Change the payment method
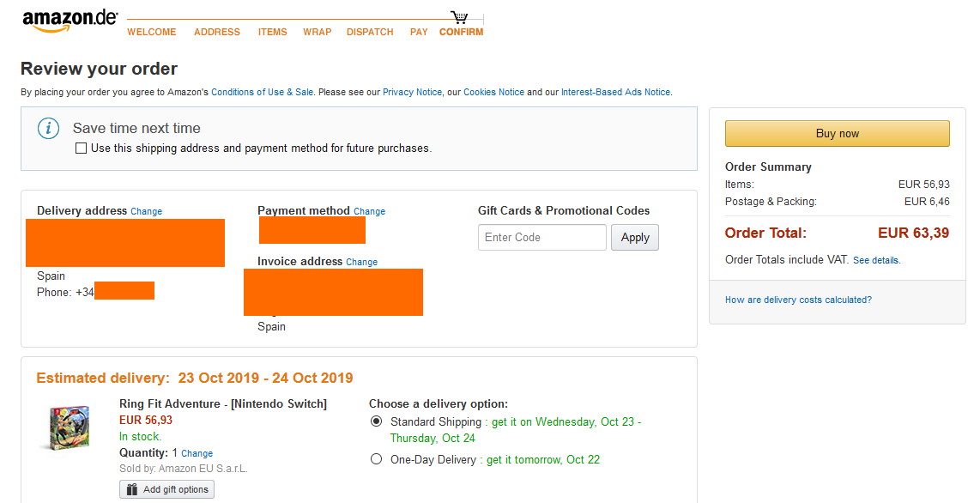Viewport: 980px width, 503px height. click(369, 211)
